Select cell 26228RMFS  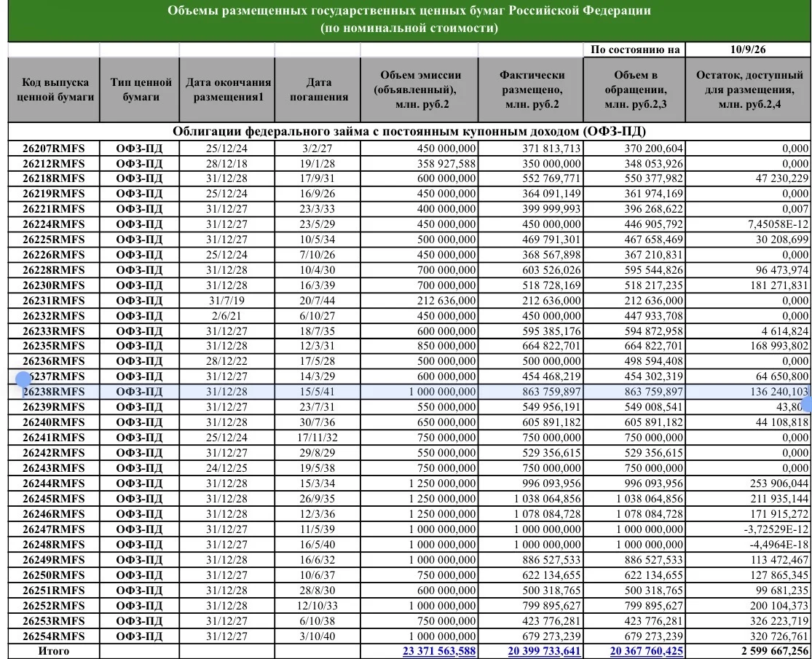(54, 270)
